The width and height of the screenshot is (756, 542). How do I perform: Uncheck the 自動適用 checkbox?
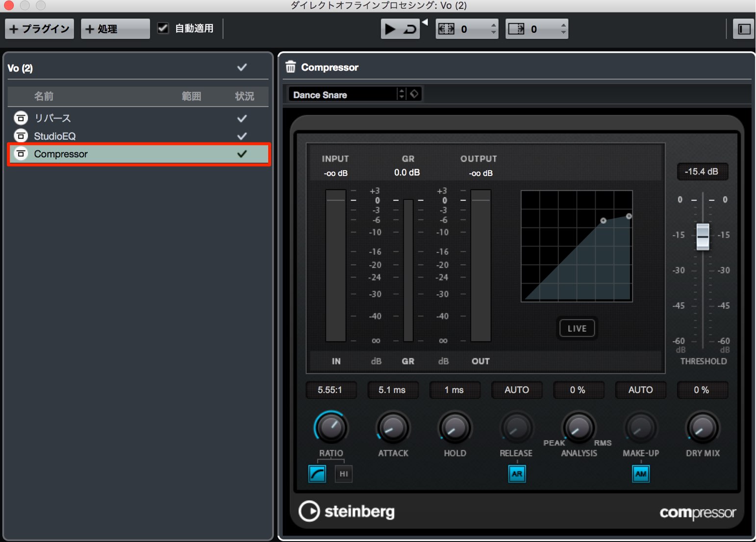click(163, 28)
